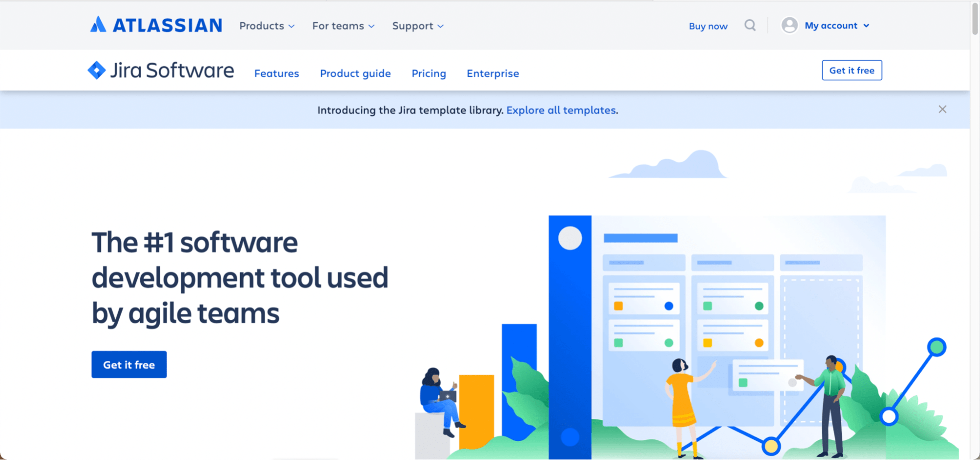Click the Buy now link
This screenshot has height=460, width=980.
(708, 26)
